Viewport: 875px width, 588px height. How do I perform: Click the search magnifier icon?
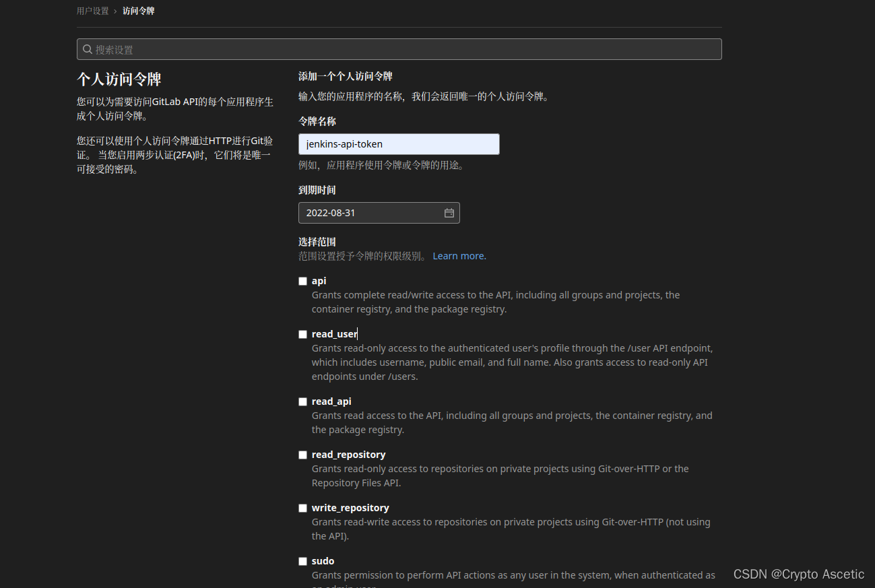88,49
